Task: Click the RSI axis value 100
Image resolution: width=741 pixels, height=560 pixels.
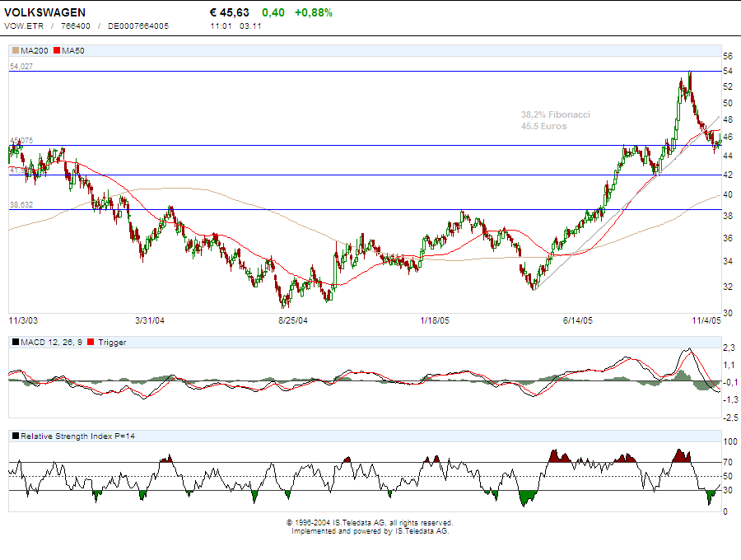Action: pos(730,441)
